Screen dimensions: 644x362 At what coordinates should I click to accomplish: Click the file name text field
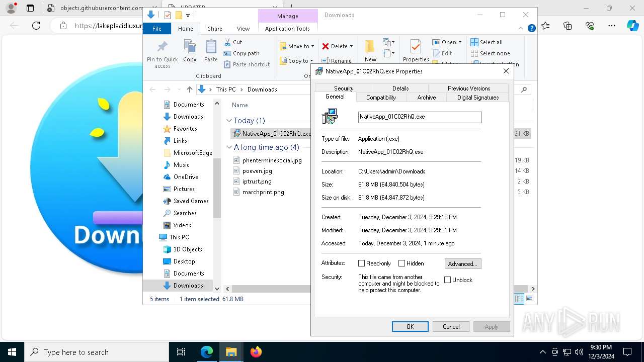420,117
